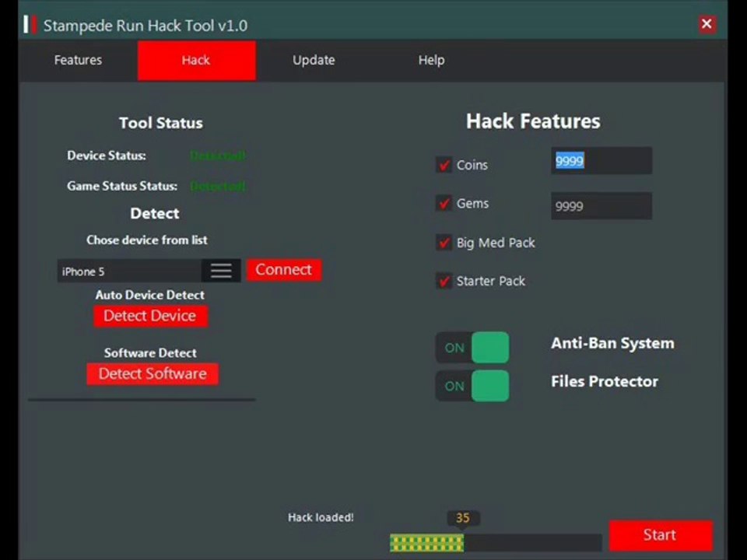Click the Hack loaded! status text
This screenshot has width=747, height=560.
pyautogui.click(x=321, y=518)
